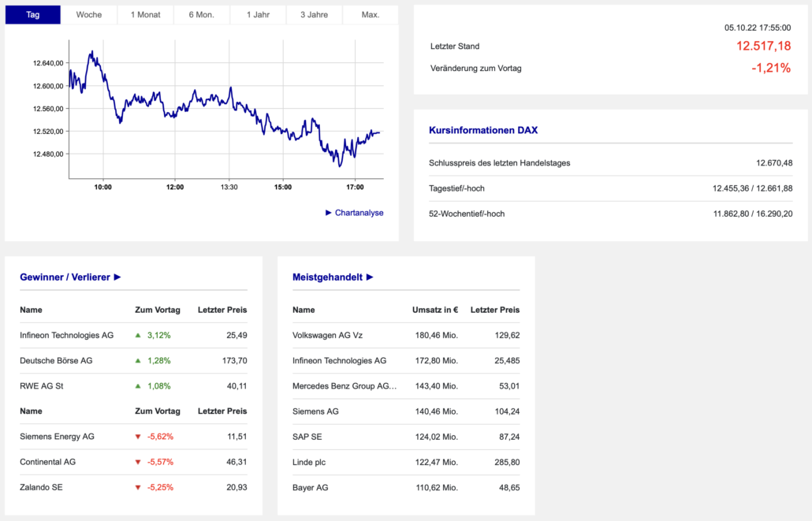Click green up arrow beside Infineon Technologies
This screenshot has height=521, width=812.
coord(138,335)
